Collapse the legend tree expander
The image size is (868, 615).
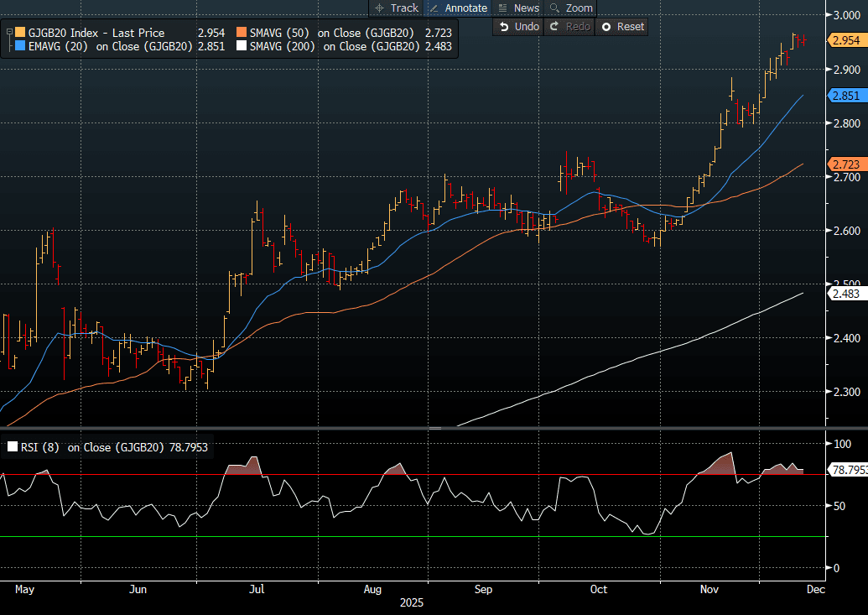(x=9, y=33)
